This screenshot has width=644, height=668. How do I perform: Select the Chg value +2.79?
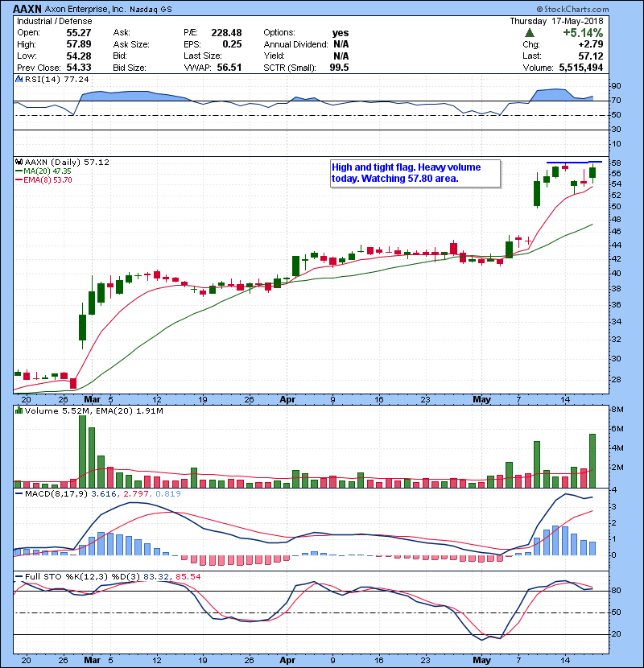click(591, 44)
